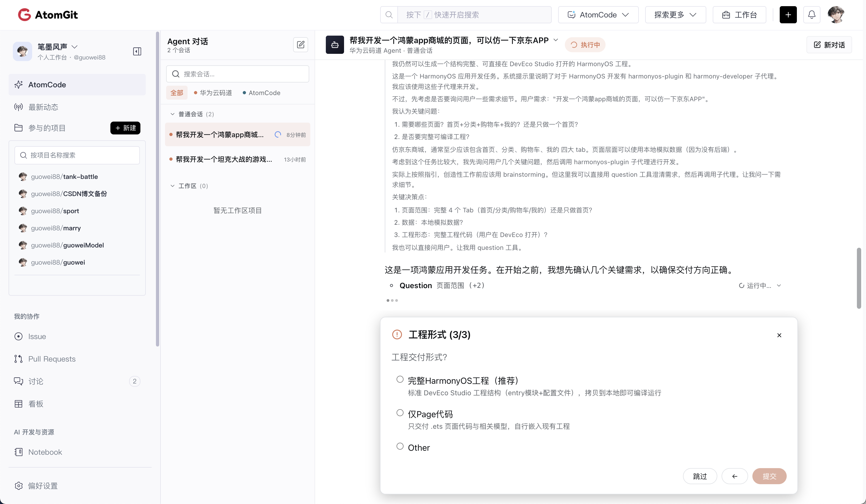866x504 pixels.
Task: Collapse 普通会话 group
Action: click(173, 114)
